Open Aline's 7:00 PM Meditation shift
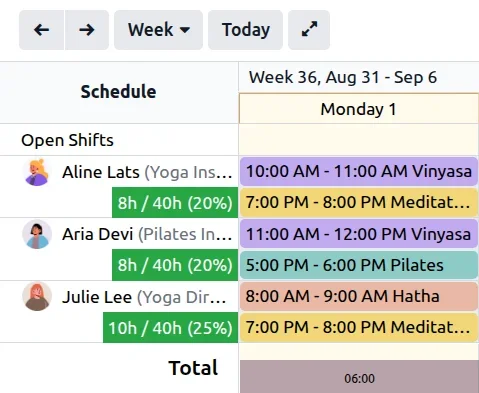 coord(359,202)
